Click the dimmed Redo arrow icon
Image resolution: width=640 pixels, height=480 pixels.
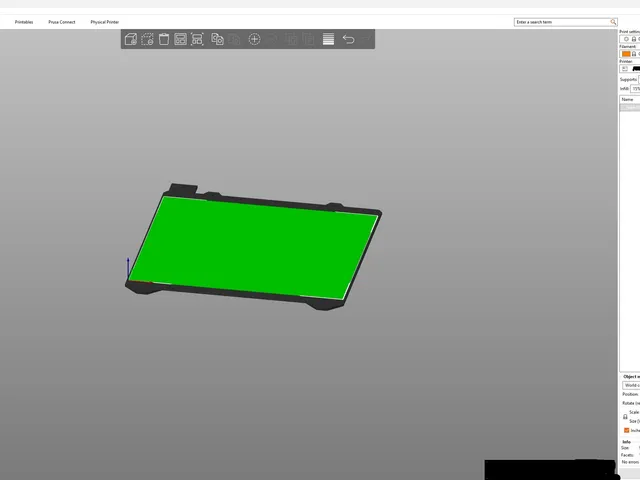(366, 39)
